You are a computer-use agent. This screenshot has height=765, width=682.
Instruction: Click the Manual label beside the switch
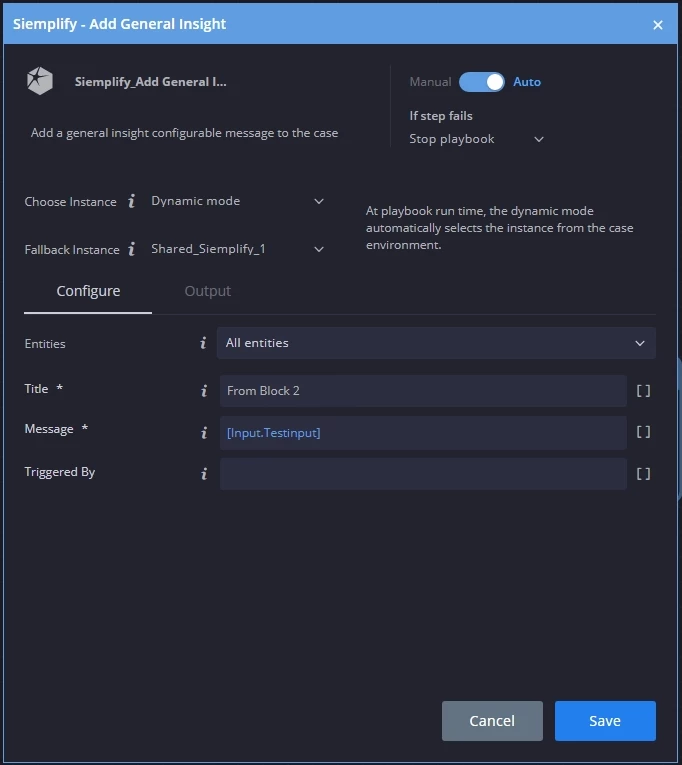coord(430,82)
